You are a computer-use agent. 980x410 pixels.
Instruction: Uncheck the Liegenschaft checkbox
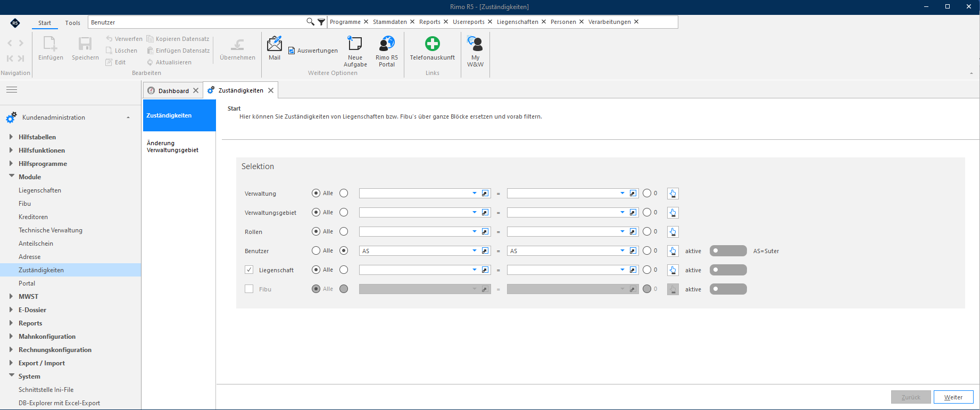[249, 270]
